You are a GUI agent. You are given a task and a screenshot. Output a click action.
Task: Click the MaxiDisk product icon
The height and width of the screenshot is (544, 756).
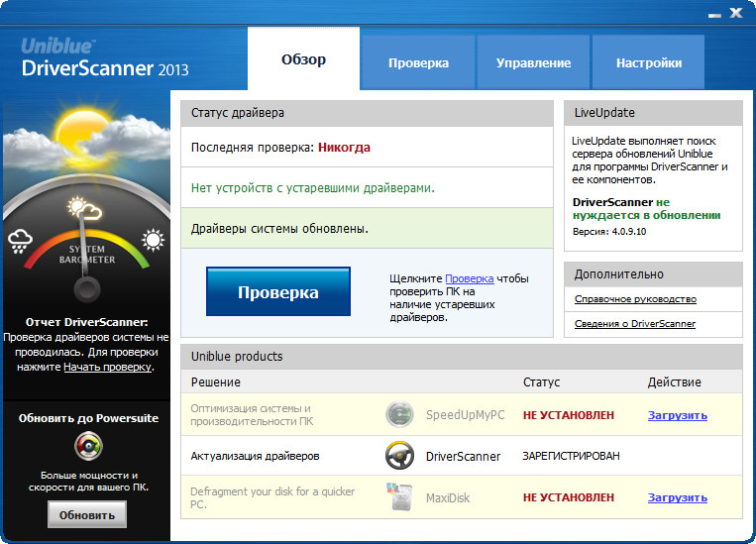click(x=399, y=496)
